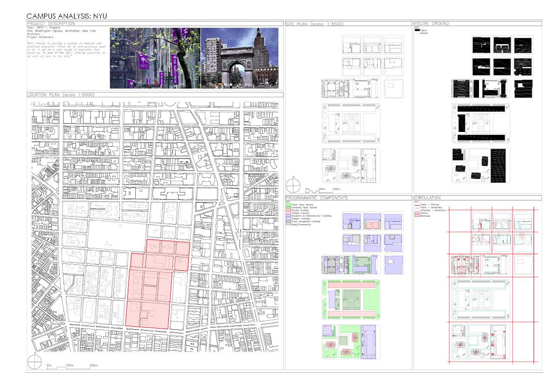Screen dimensions: 555x392
Task: Click the 'Student Housing' legend label
Action: coord(300,213)
